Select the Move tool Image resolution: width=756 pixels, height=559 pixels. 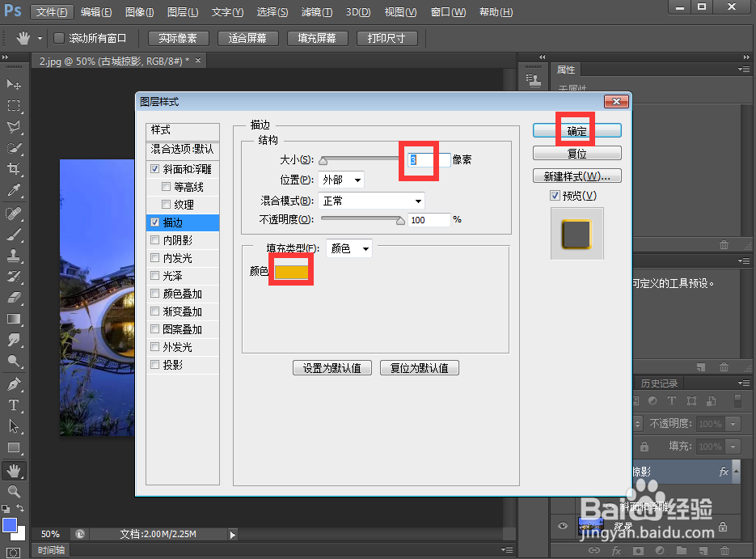pyautogui.click(x=13, y=84)
